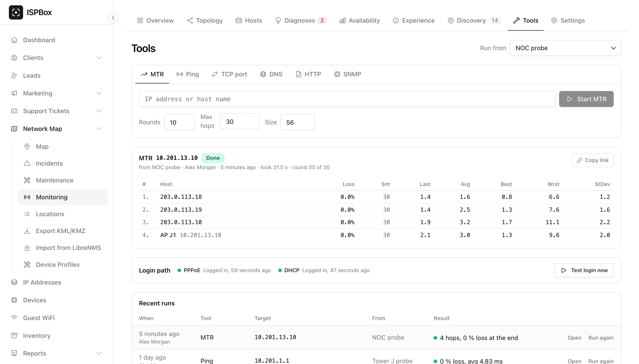The height and width of the screenshot is (364, 639).
Task: Click the Copy link button
Action: tap(592, 160)
